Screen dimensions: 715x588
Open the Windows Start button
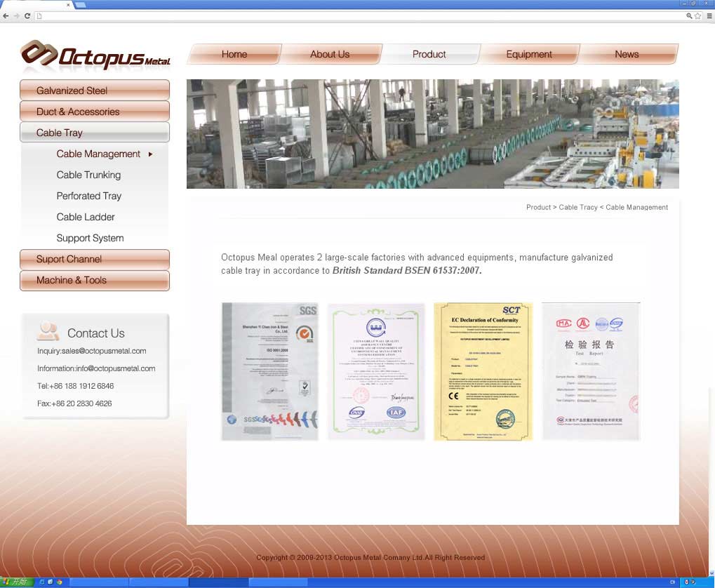point(17,582)
